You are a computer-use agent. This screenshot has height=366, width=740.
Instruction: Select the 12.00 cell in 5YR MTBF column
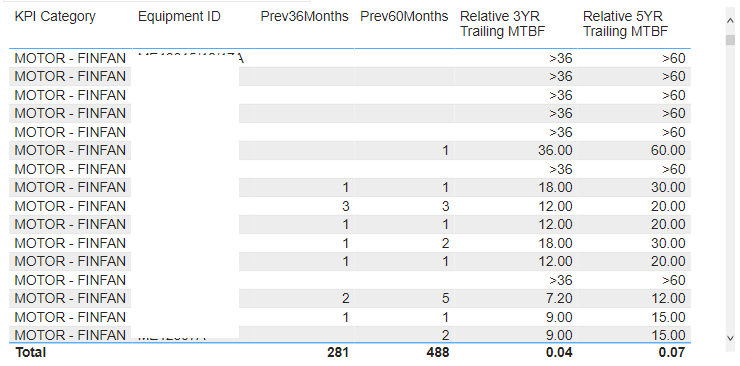point(668,298)
